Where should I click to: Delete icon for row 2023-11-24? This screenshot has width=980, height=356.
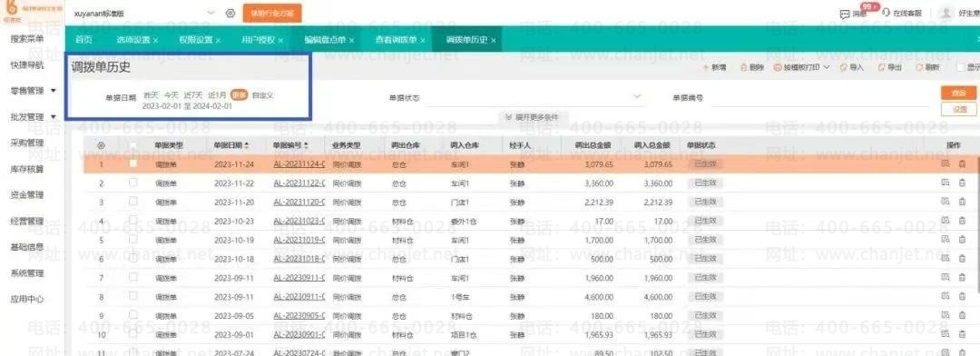pyautogui.click(x=962, y=163)
